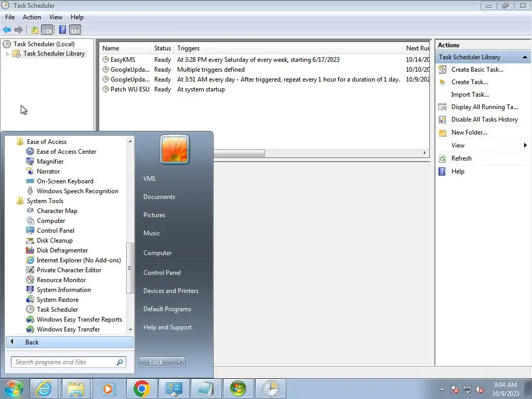Collapse the Task Scheduler Library actions header

525,57
